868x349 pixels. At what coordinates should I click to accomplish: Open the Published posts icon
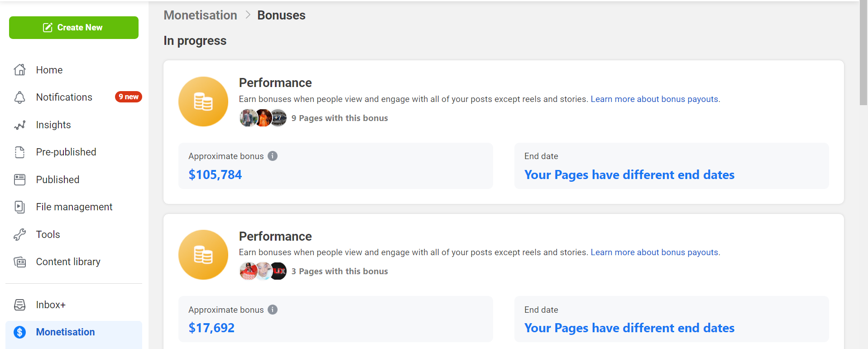pos(20,180)
